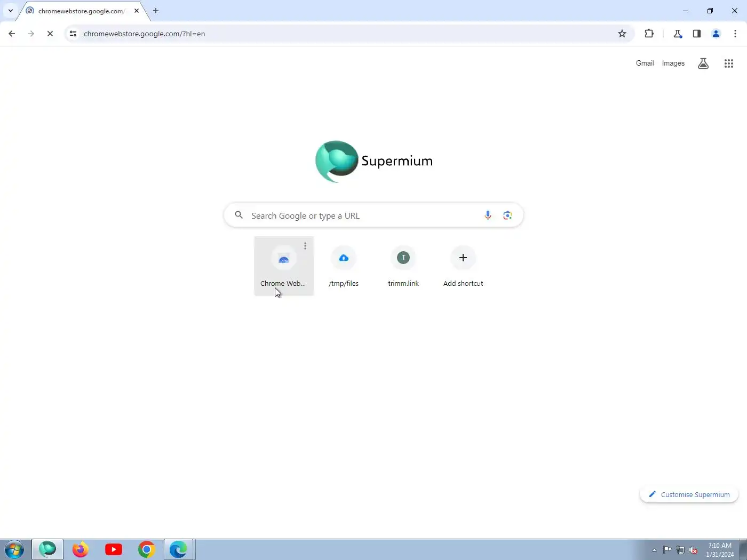Switch to Supermium in the taskbar
This screenshot has height=560, width=747.
coord(47,549)
